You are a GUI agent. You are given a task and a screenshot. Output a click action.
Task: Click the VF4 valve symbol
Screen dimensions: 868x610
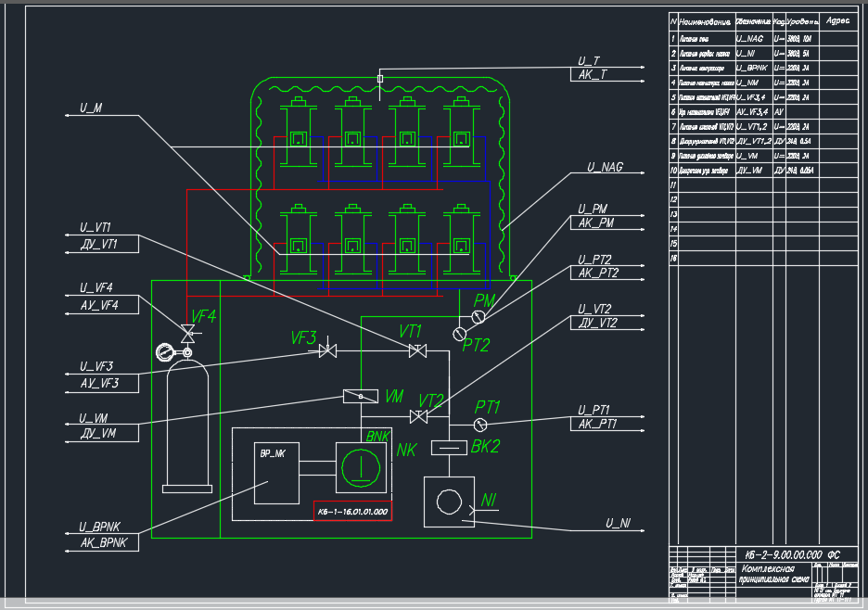(x=188, y=333)
